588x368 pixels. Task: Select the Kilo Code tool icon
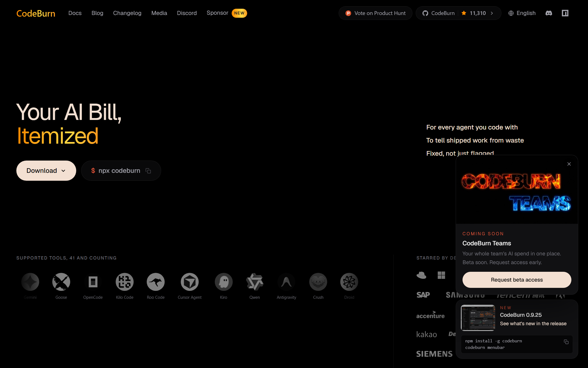point(125,282)
